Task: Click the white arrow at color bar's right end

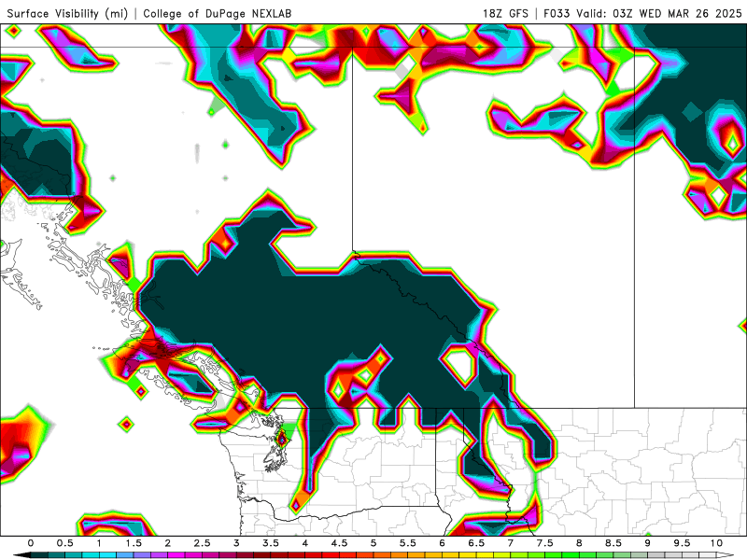Action: click(726, 555)
